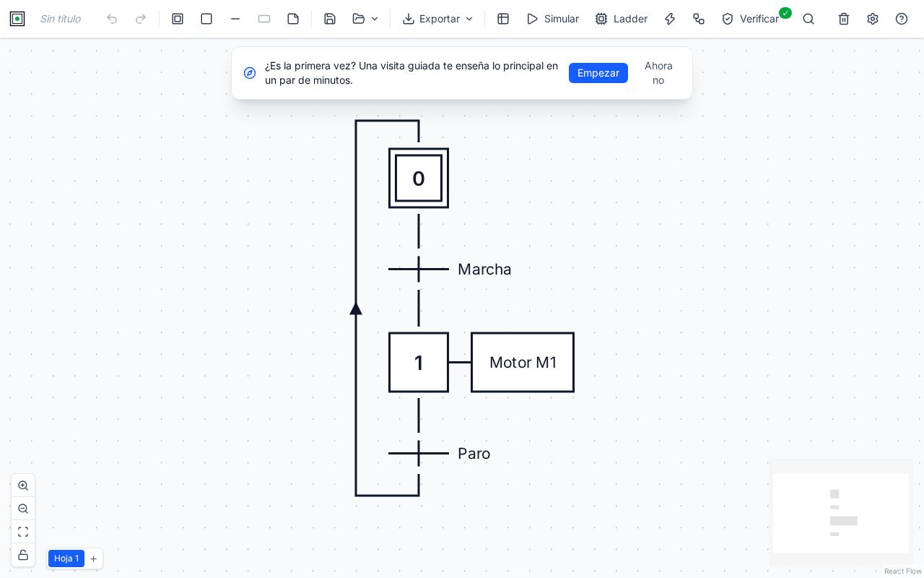The width and height of the screenshot is (924, 578).
Task: Click the linked squares icon
Action: 699,19
